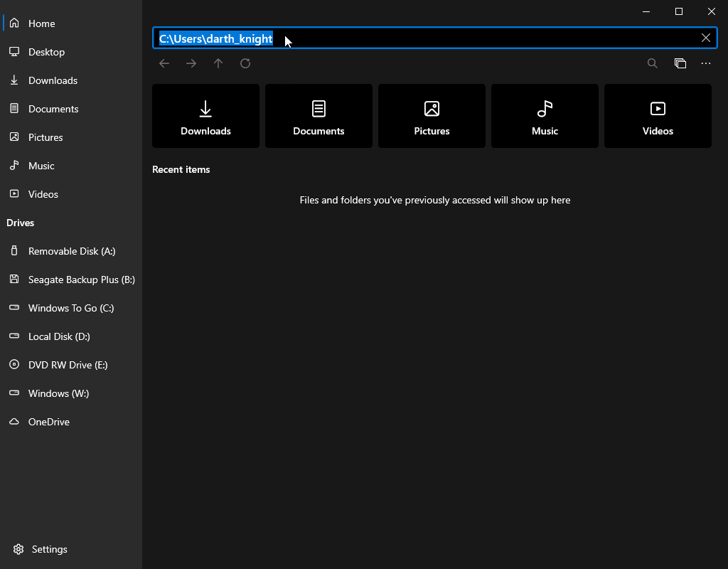728x569 pixels.
Task: Open the tabs overview icon
Action: pyautogui.click(x=680, y=63)
